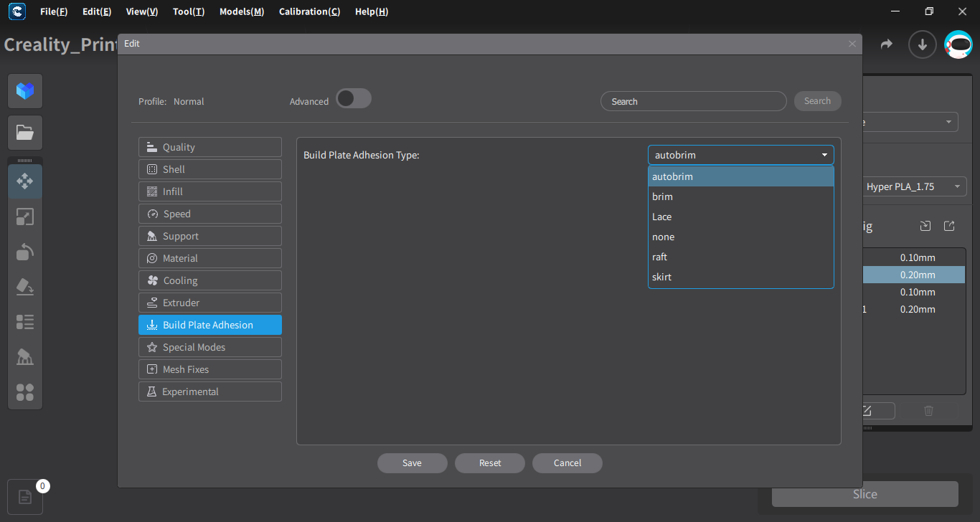Screen dimensions: 980x522
Task: Click the Reset button
Action: click(490, 463)
